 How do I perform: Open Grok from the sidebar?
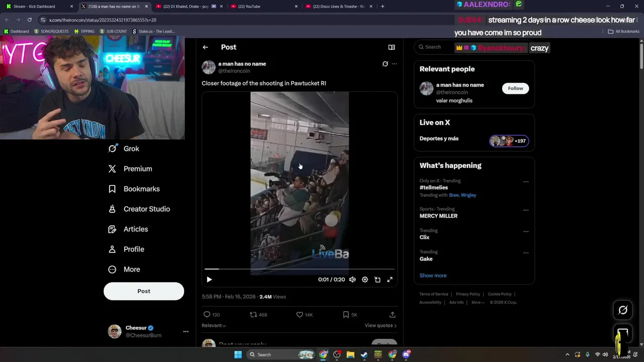124,149
